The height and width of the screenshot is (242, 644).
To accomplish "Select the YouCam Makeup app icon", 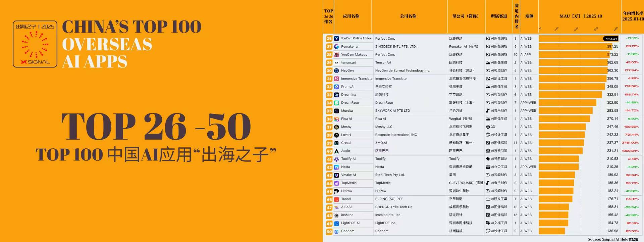I will pyautogui.click(x=336, y=55).
